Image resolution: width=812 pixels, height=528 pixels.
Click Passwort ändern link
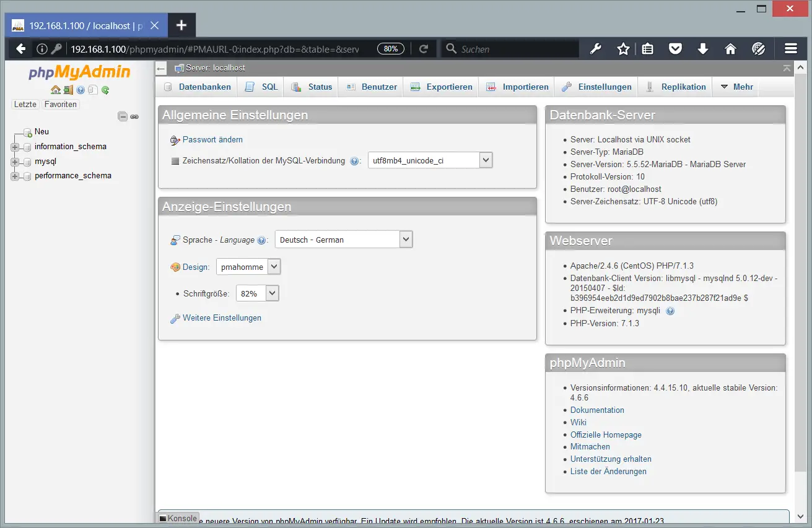(x=212, y=140)
